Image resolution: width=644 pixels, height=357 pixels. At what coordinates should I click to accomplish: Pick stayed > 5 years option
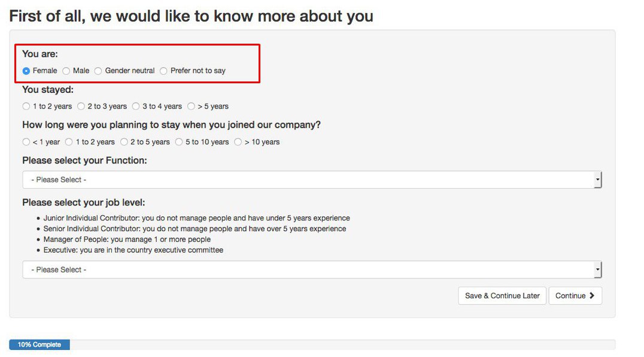[191, 107]
